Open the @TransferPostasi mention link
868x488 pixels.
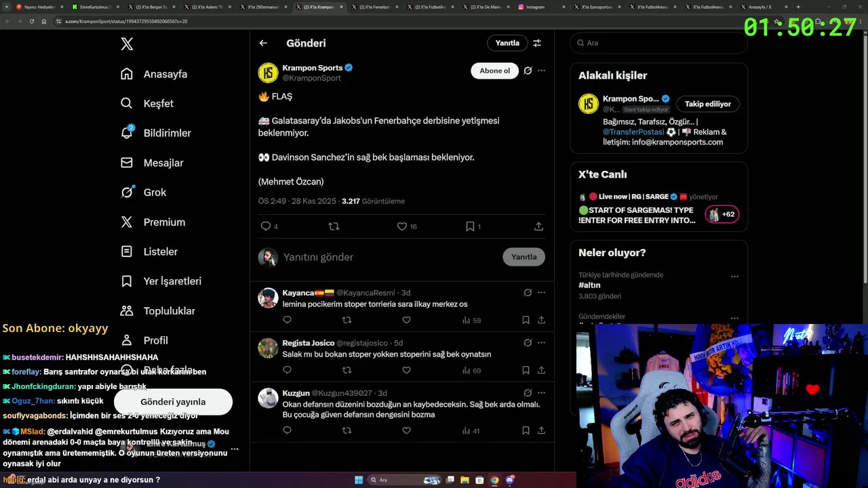click(633, 132)
